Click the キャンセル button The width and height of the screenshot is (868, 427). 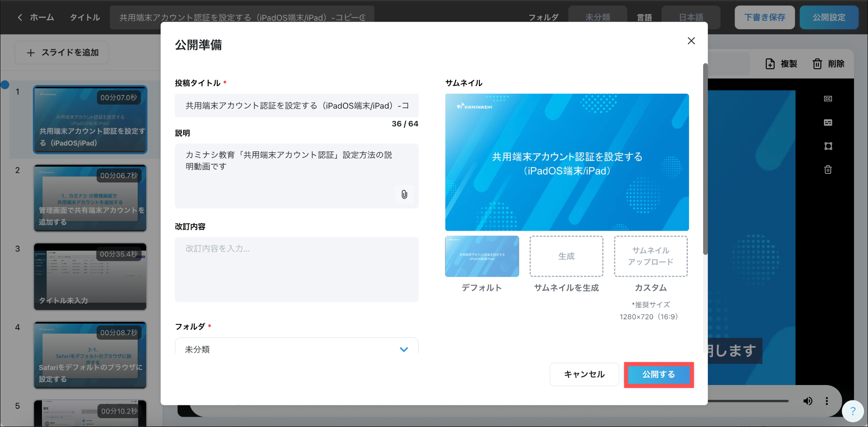(584, 374)
